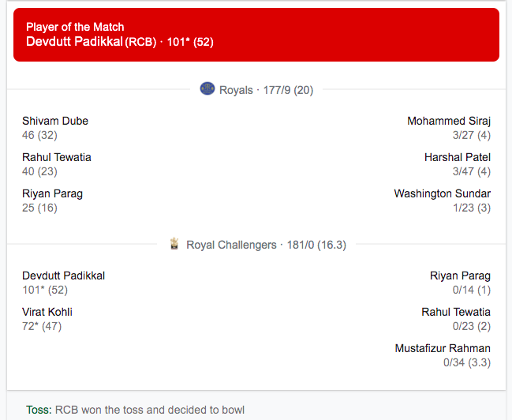The image size is (512, 420).
Task: Click the Toss result text
Action: [x=148, y=411]
